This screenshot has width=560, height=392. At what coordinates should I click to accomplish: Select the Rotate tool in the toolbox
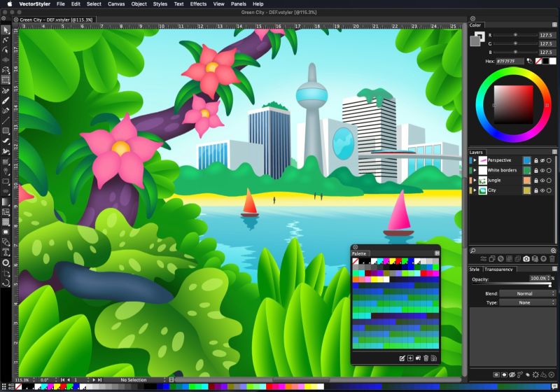point(6,283)
